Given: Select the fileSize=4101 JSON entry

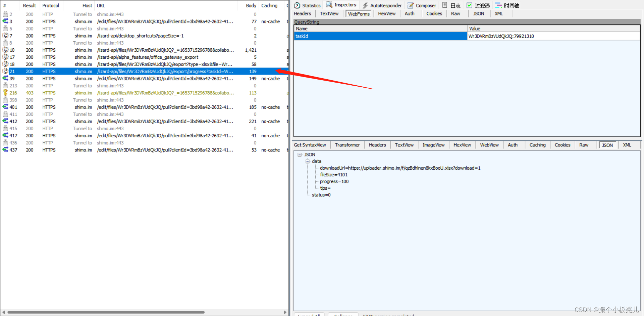Looking at the screenshot, I should (x=334, y=175).
